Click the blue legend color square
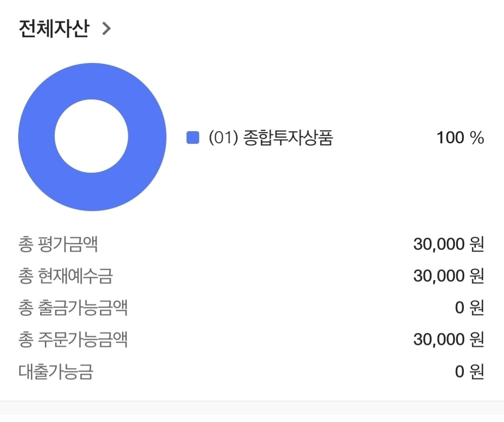The width and height of the screenshot is (504, 422). (x=193, y=137)
